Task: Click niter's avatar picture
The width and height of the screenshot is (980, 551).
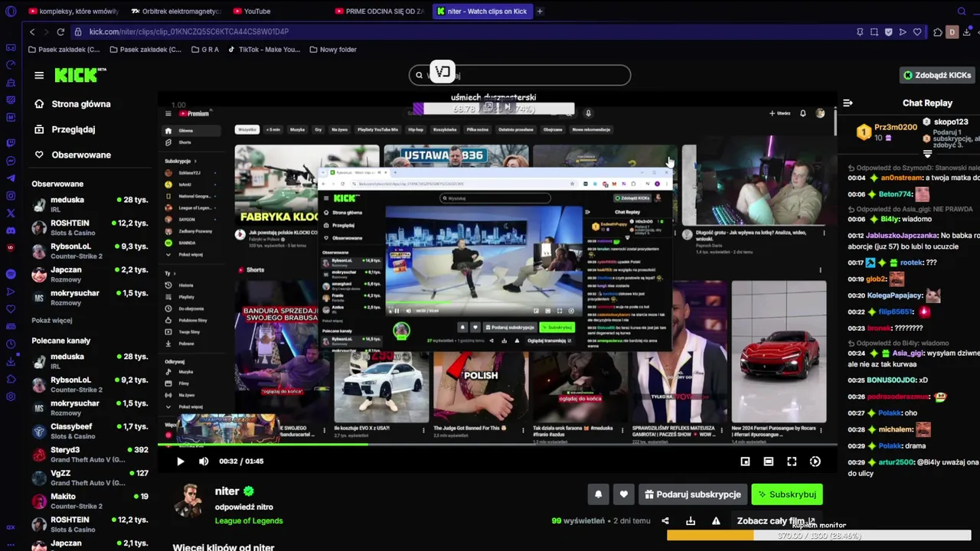Action: tap(188, 501)
